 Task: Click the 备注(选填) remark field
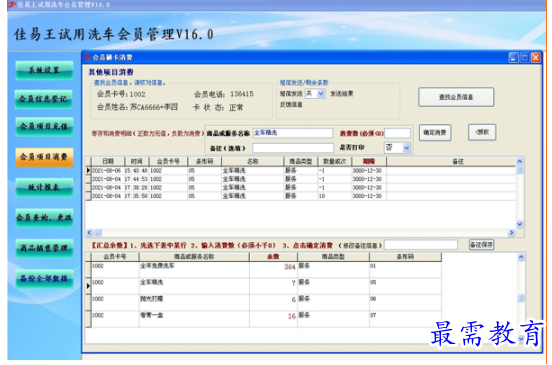(x=293, y=148)
